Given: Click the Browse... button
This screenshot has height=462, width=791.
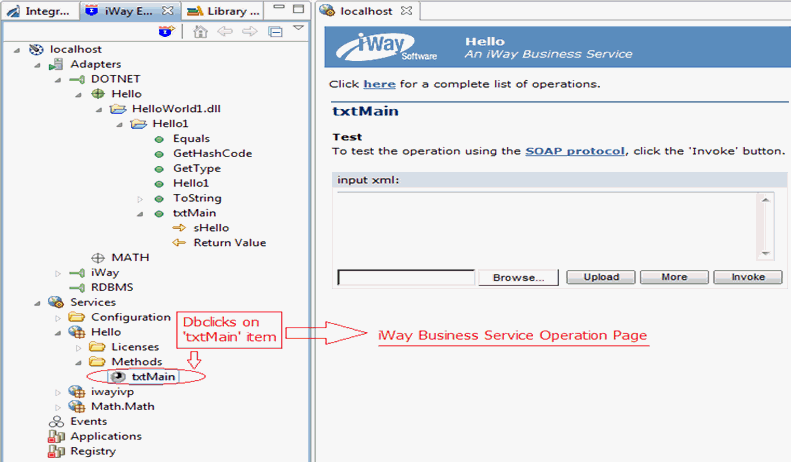Looking at the screenshot, I should click(x=518, y=277).
